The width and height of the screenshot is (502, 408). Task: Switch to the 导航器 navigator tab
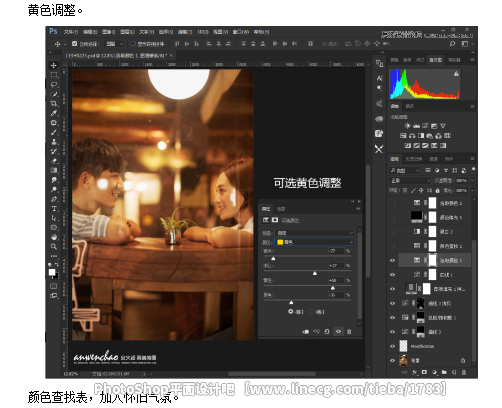[x=454, y=60]
